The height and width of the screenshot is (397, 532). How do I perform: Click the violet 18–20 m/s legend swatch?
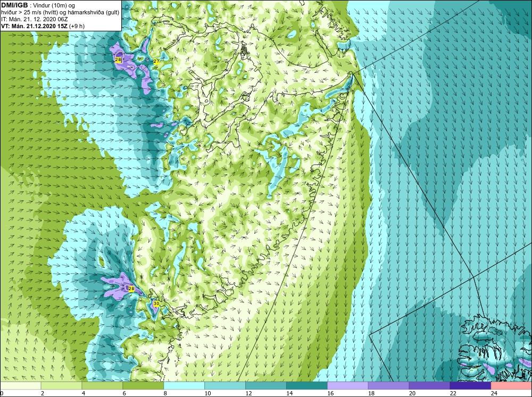388,386
